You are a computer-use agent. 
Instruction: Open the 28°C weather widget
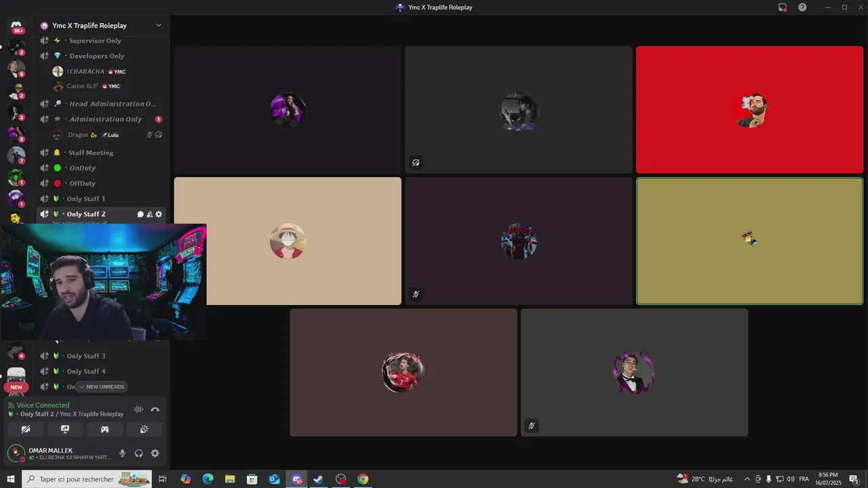[x=705, y=479]
